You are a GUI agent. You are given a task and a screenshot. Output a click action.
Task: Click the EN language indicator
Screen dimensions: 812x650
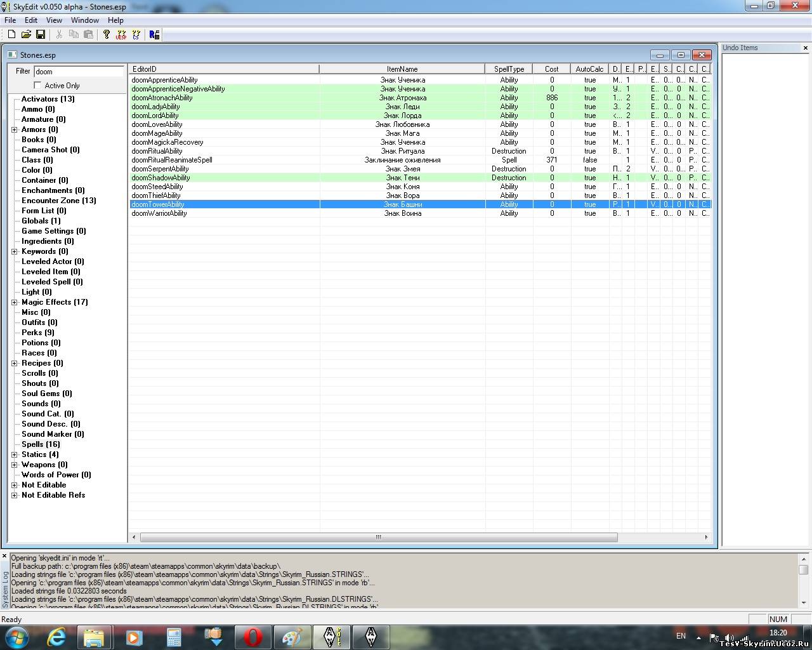pyautogui.click(x=681, y=635)
